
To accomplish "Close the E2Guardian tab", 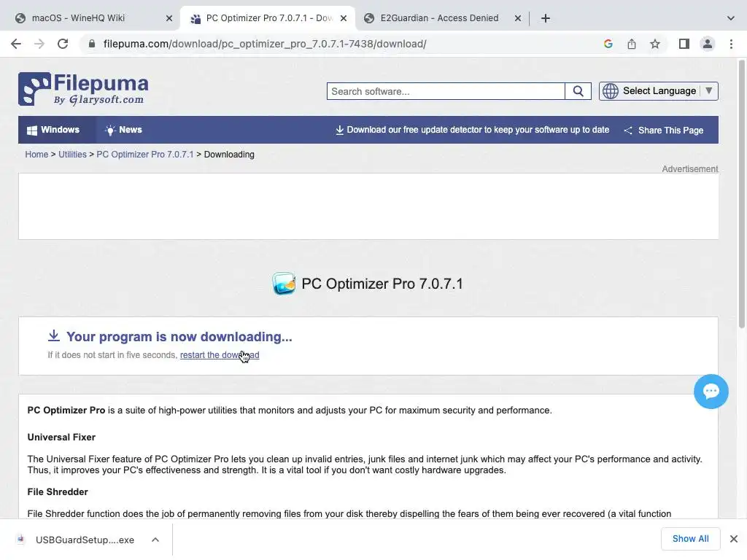I will click(518, 18).
